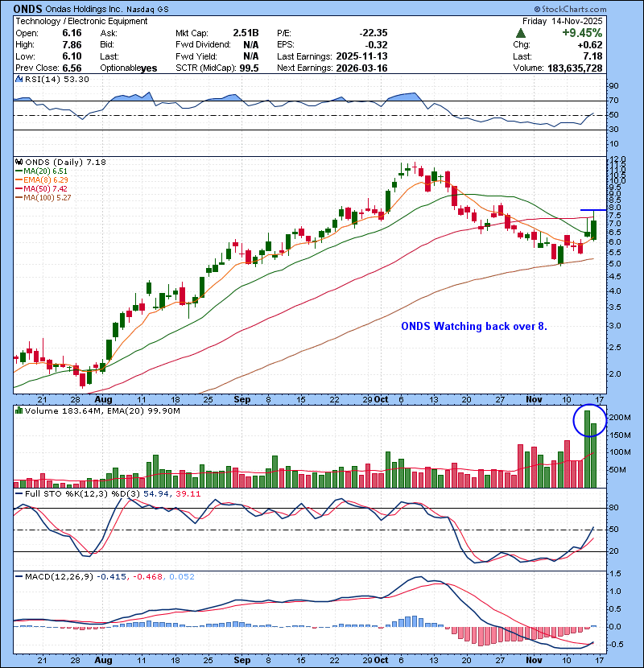Click the Last price 7.18 in header

592,56
